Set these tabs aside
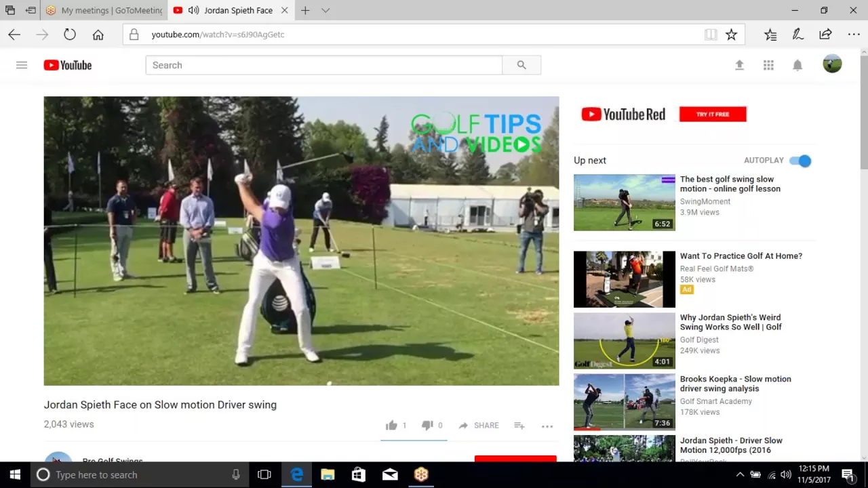 [31, 10]
